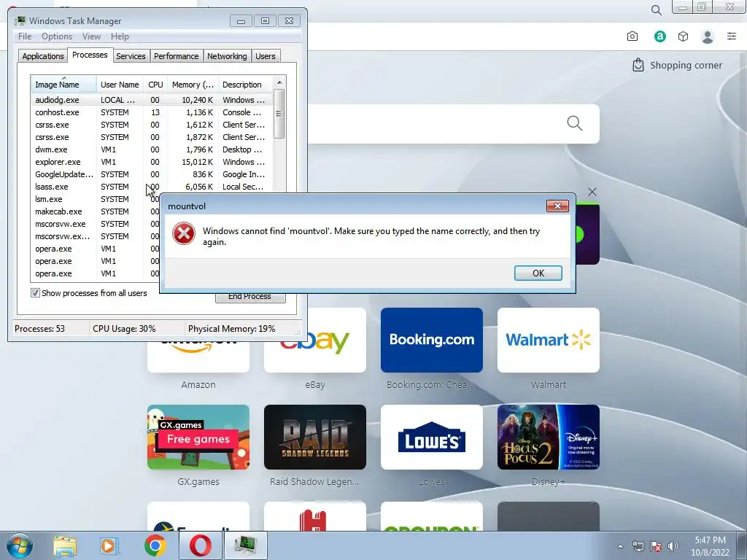747x560 pixels.
Task: Click the volume speaker tray icon
Action: tap(673, 546)
